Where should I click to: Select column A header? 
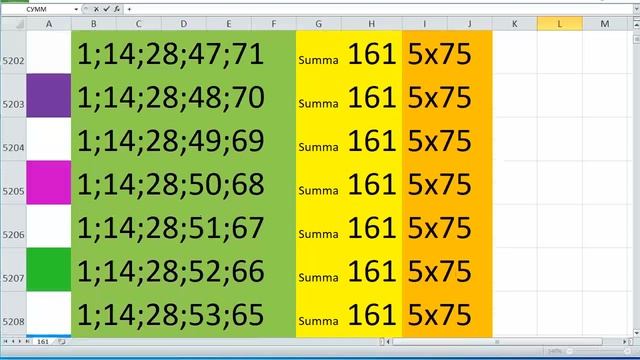[x=49, y=24]
